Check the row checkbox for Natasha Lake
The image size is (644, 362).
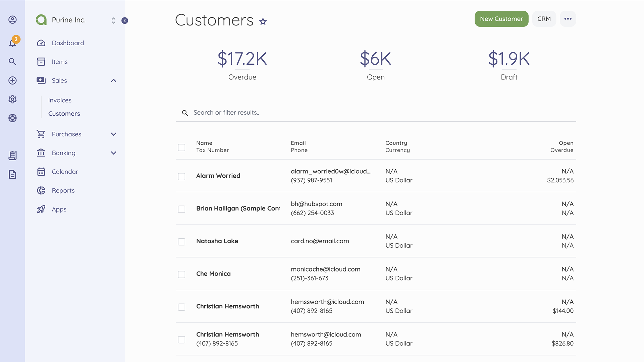click(x=181, y=242)
